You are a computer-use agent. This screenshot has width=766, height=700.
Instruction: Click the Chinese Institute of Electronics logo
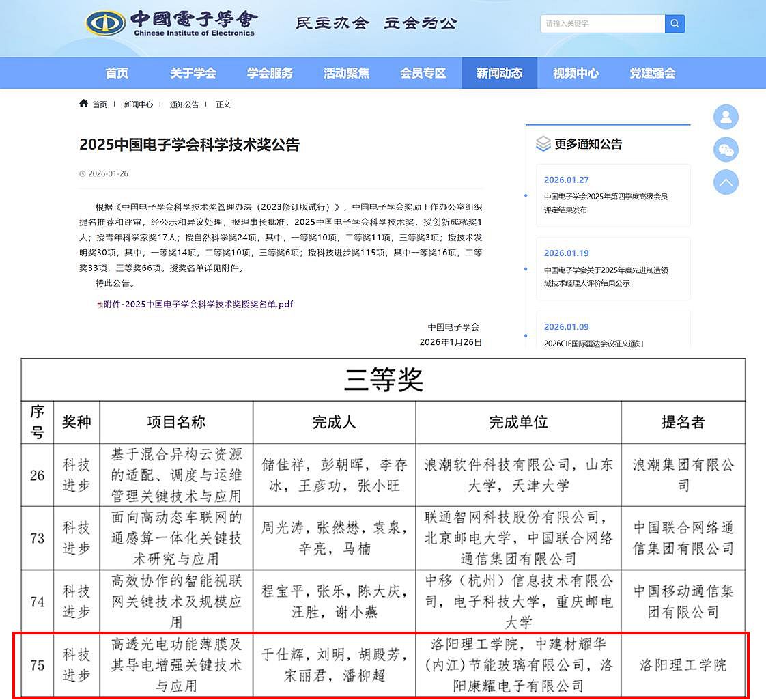point(171,23)
